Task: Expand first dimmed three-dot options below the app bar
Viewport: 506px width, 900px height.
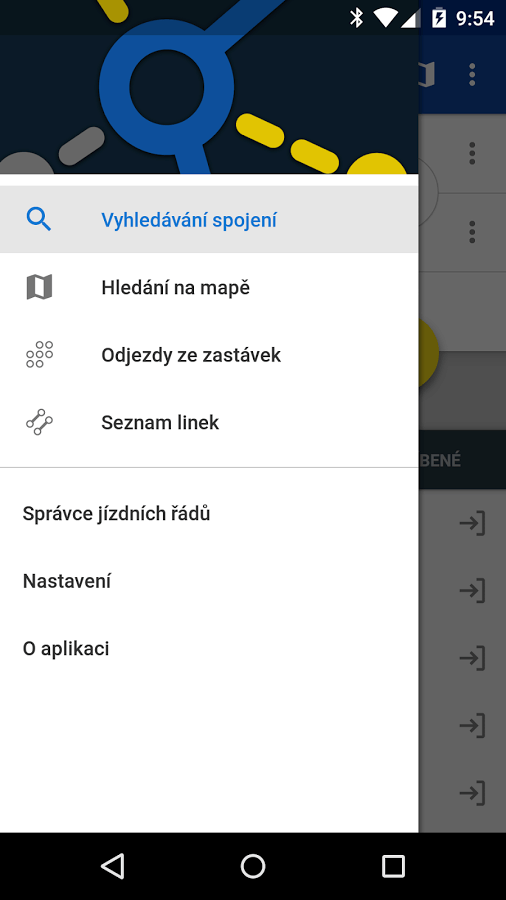Action: 472,153
